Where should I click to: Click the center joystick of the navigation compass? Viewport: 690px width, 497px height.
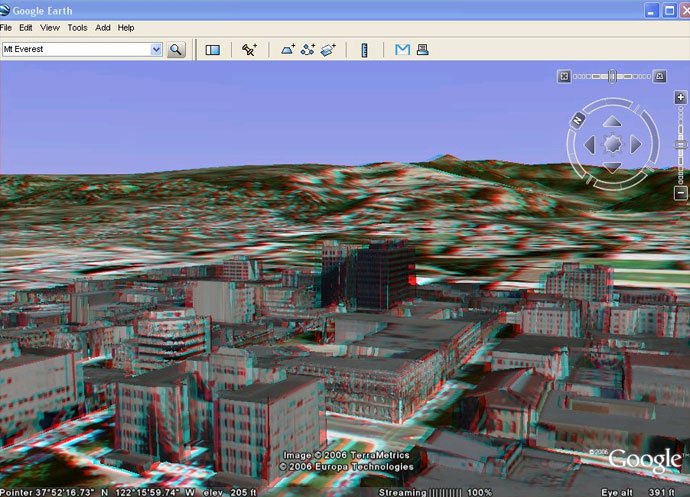coord(613,144)
